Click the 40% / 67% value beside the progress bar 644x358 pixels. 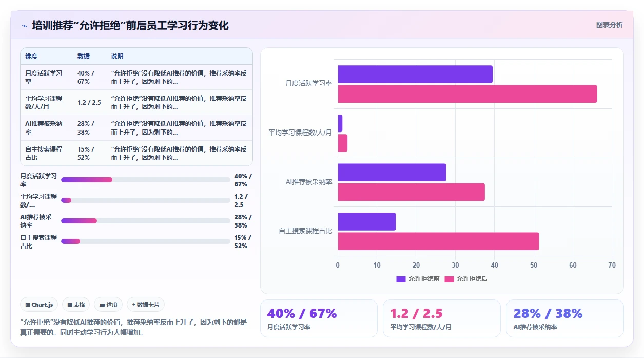(x=243, y=180)
